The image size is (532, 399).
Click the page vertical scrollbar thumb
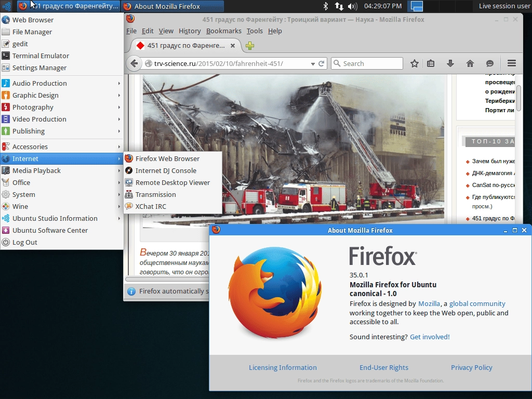(x=518, y=98)
